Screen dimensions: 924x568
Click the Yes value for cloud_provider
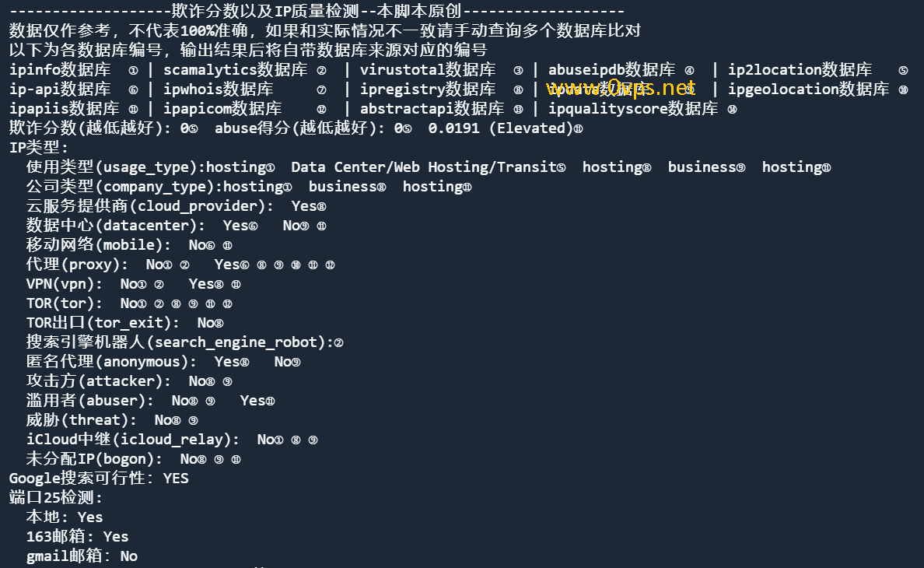pyautogui.click(x=304, y=205)
